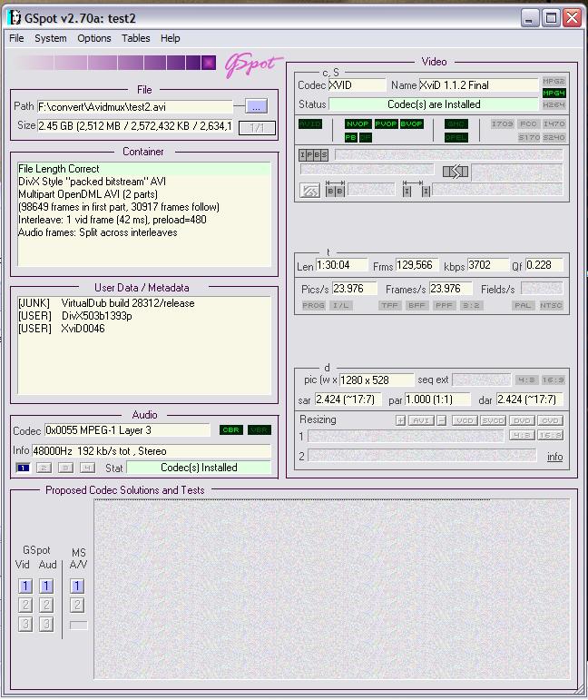Select audio stream 3 button
Image resolution: width=588 pixels, height=700 pixels.
click(x=65, y=468)
